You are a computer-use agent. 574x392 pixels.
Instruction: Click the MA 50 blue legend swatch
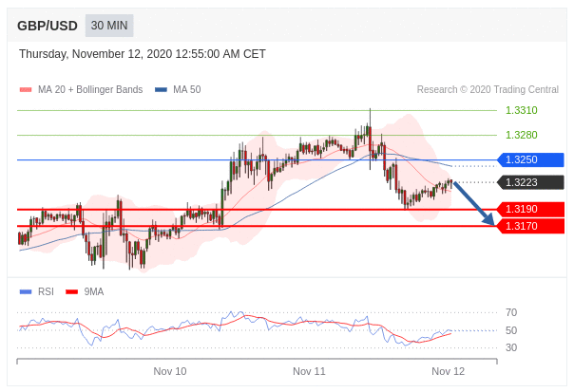point(161,89)
